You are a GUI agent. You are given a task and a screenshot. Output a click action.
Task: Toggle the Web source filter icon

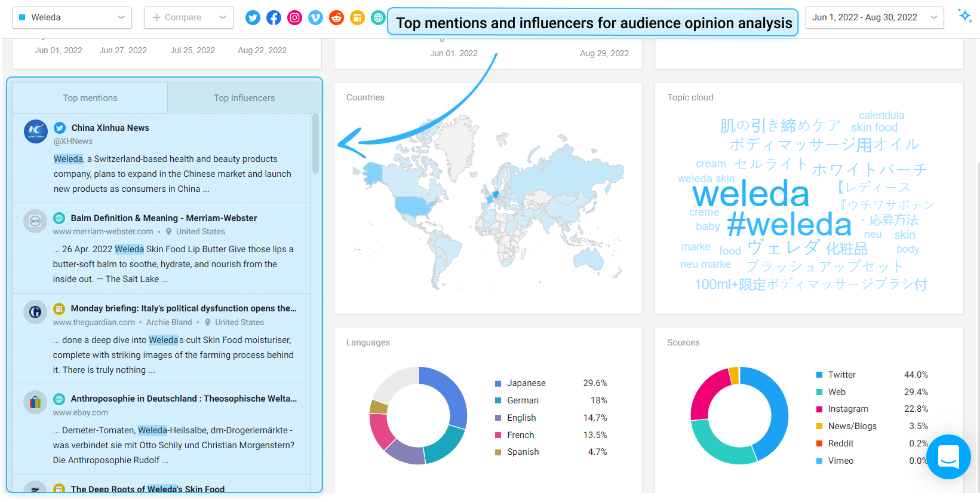click(378, 18)
